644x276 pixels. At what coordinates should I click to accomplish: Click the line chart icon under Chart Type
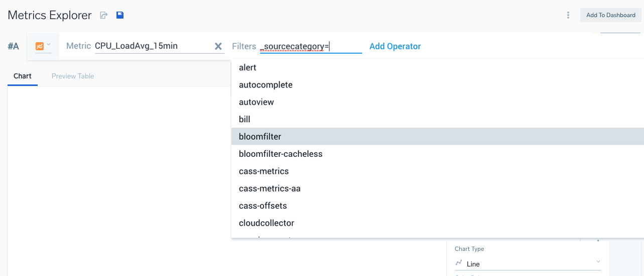click(x=458, y=263)
